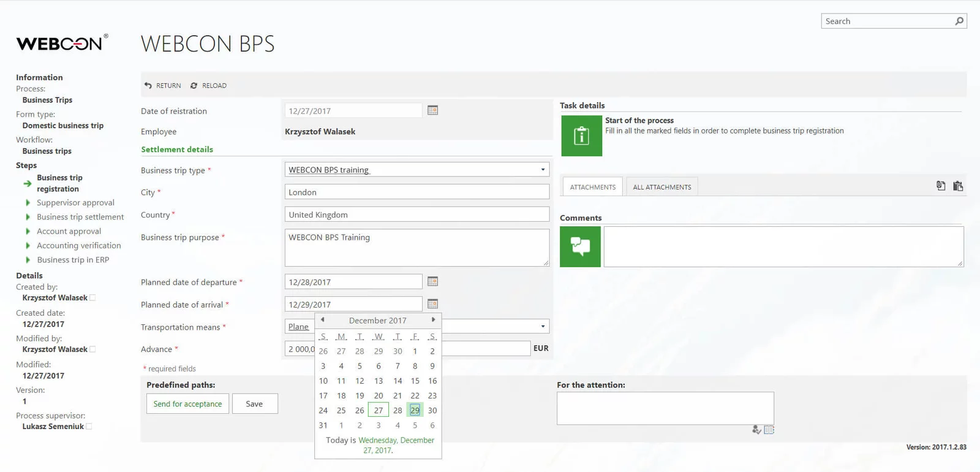This screenshot has height=472, width=980.
Task: Click the Planned date of departure date field
Action: tap(353, 281)
